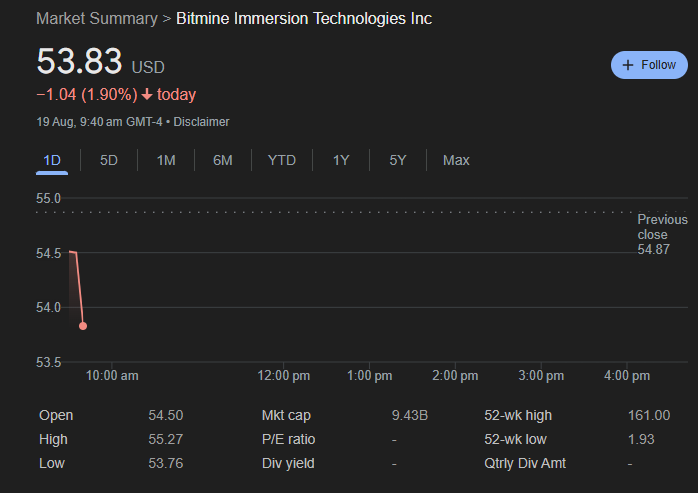Switch to the 5D chart tab
Viewport: 698px width, 493px height.
tap(109, 160)
